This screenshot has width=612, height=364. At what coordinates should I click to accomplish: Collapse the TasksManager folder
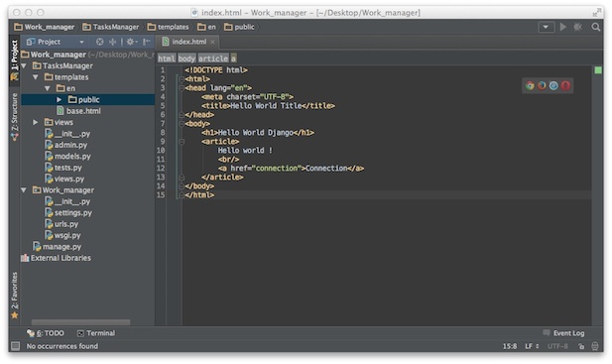tap(24, 65)
